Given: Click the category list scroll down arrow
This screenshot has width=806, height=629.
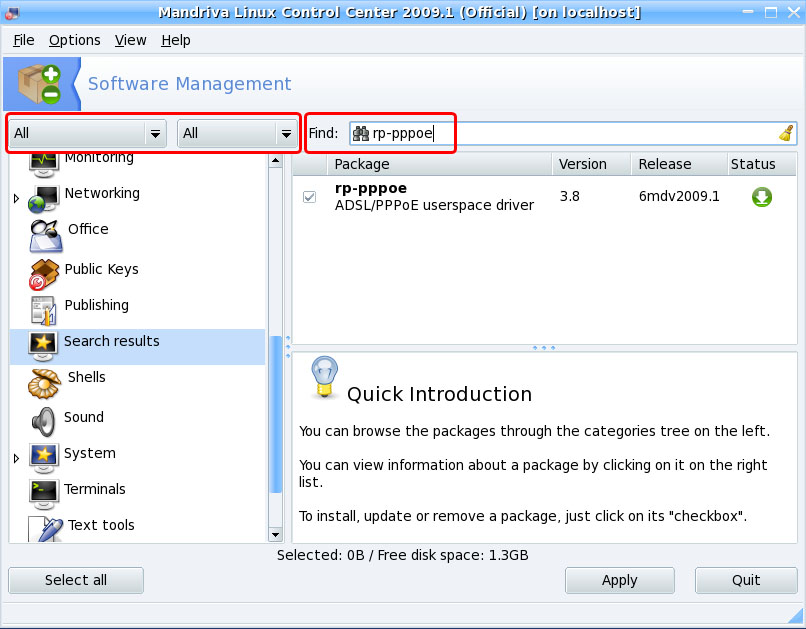Looking at the screenshot, I should tap(276, 535).
